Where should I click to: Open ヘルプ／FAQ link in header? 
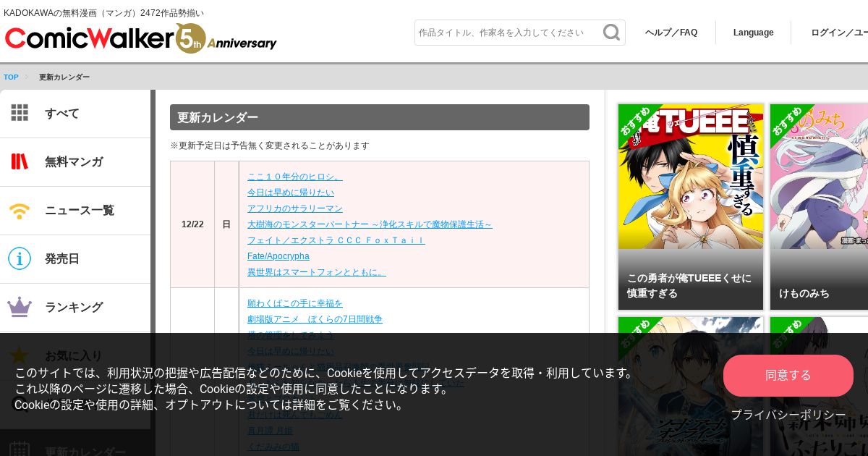[x=671, y=33]
